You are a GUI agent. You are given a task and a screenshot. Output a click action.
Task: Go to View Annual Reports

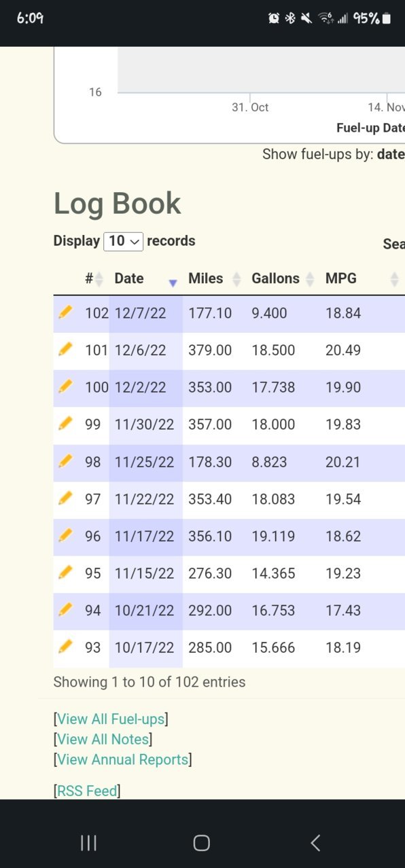click(x=122, y=759)
